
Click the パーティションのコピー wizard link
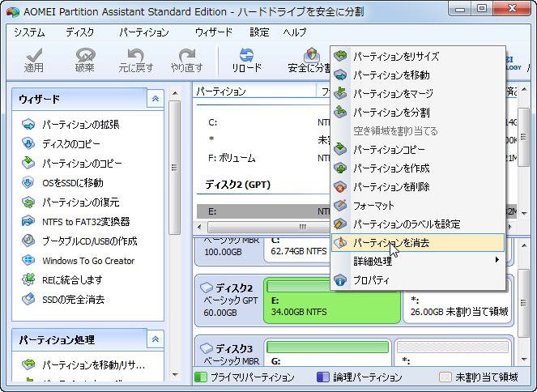click(82, 164)
